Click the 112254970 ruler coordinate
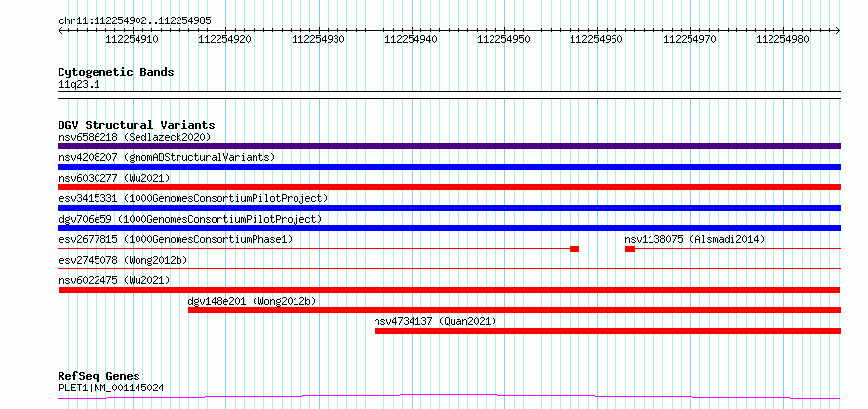The image size is (868, 409). point(690,39)
